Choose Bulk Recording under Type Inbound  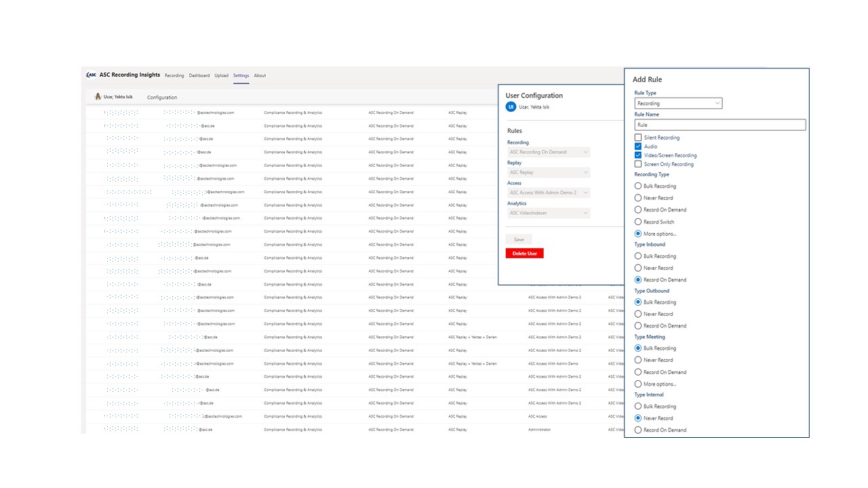click(x=638, y=256)
